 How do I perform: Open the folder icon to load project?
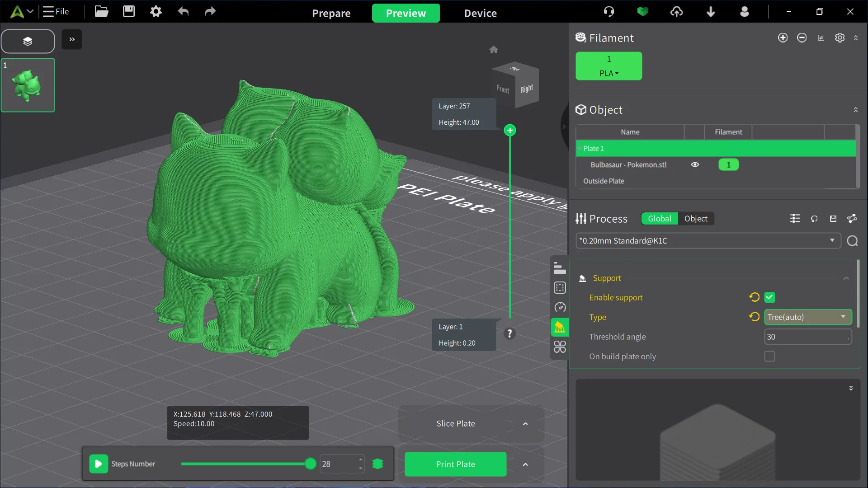(101, 11)
